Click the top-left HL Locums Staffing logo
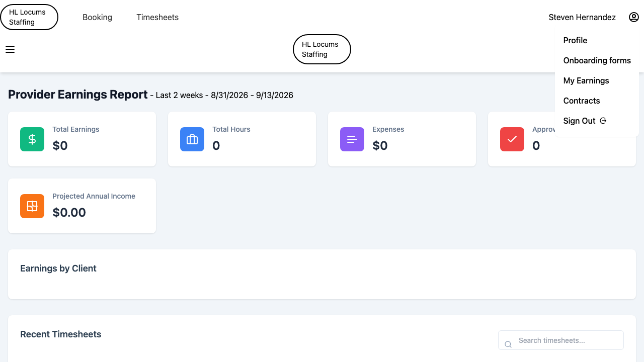The image size is (644, 362). 29,17
